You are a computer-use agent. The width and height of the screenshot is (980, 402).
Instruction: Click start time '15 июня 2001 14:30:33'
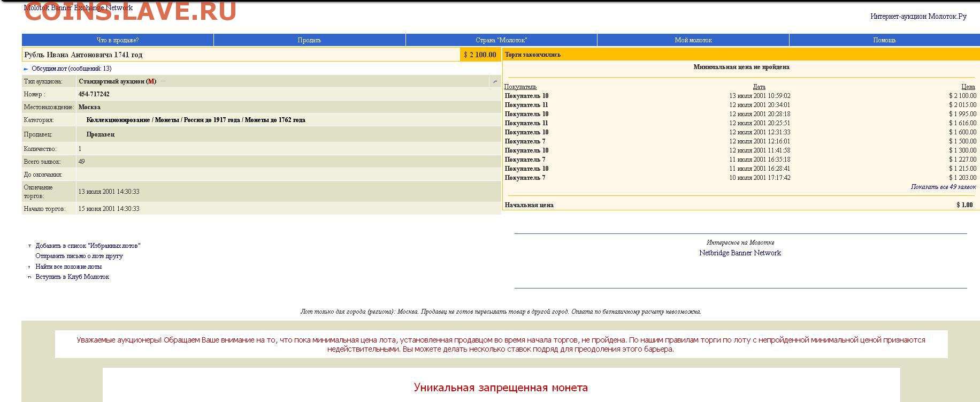109,209
